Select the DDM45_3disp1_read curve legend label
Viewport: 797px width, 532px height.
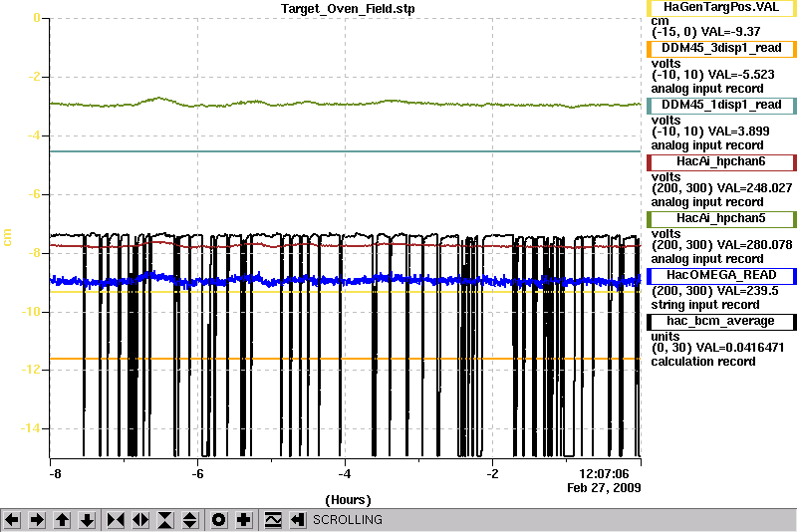pos(721,48)
